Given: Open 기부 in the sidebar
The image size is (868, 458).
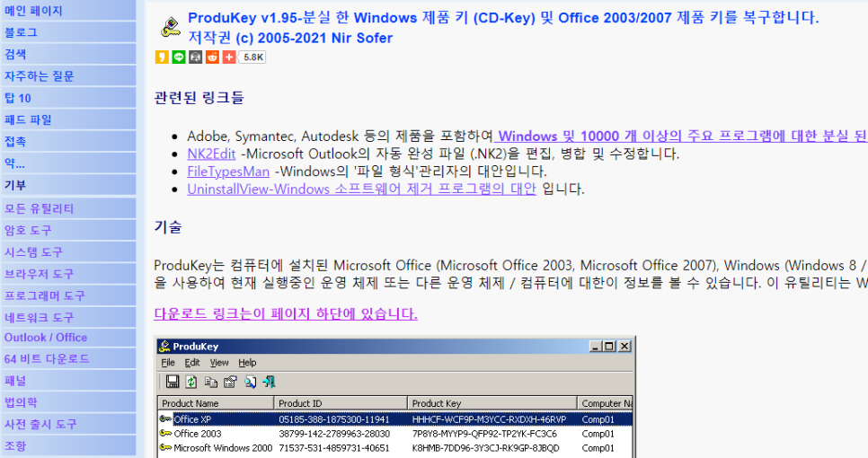Looking at the screenshot, I should click(67, 185).
